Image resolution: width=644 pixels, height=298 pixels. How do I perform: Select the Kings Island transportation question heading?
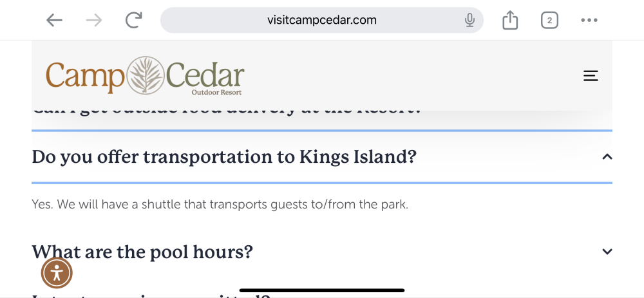224,157
